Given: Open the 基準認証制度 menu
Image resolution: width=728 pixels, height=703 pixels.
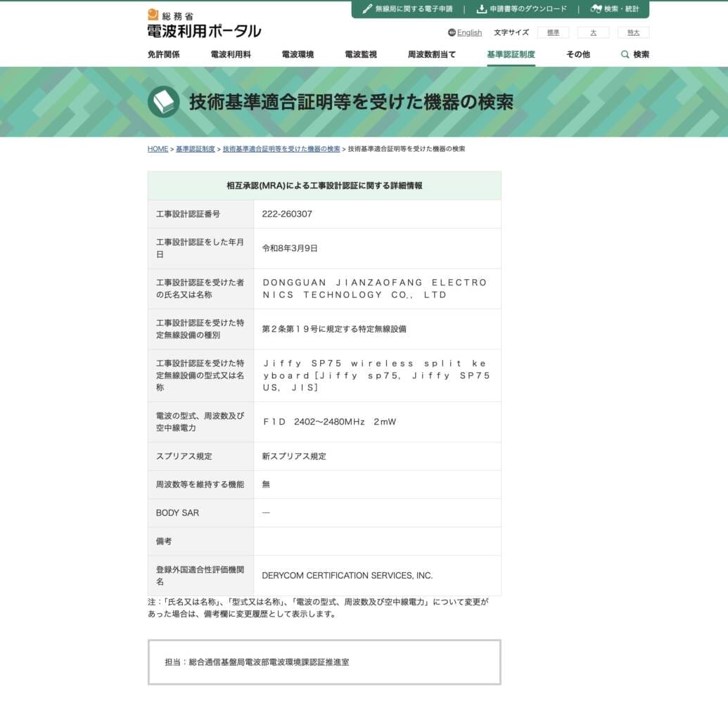Looking at the screenshot, I should [x=511, y=54].
